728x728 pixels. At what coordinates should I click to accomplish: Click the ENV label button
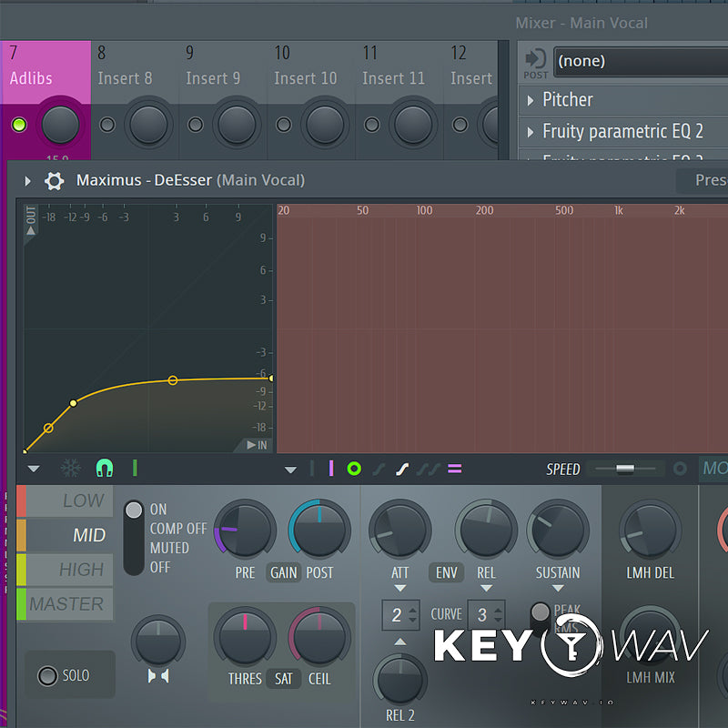click(446, 573)
